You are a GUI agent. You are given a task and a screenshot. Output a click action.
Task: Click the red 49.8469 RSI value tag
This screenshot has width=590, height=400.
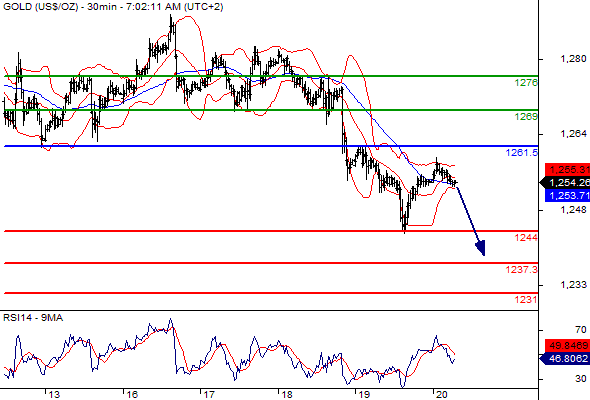(567, 345)
